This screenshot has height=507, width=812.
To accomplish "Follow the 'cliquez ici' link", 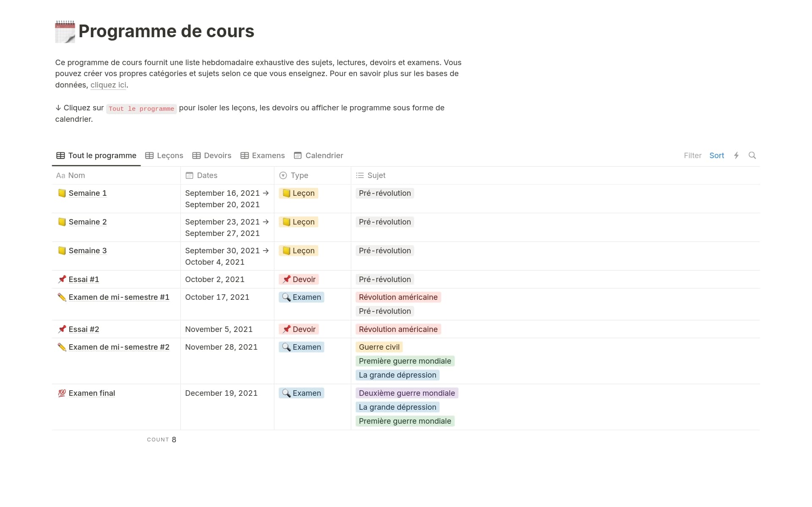I will click(x=108, y=85).
